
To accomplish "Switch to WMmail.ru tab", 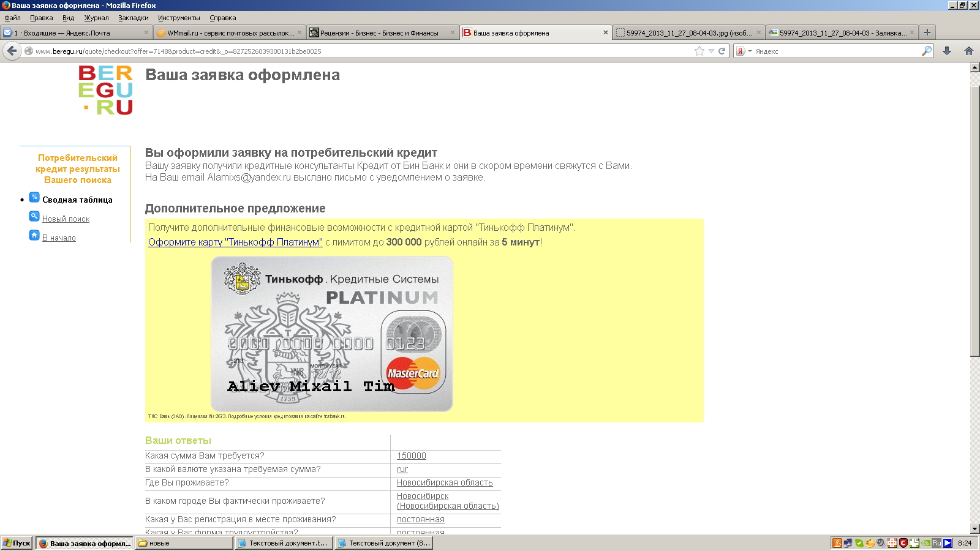I will point(230,33).
